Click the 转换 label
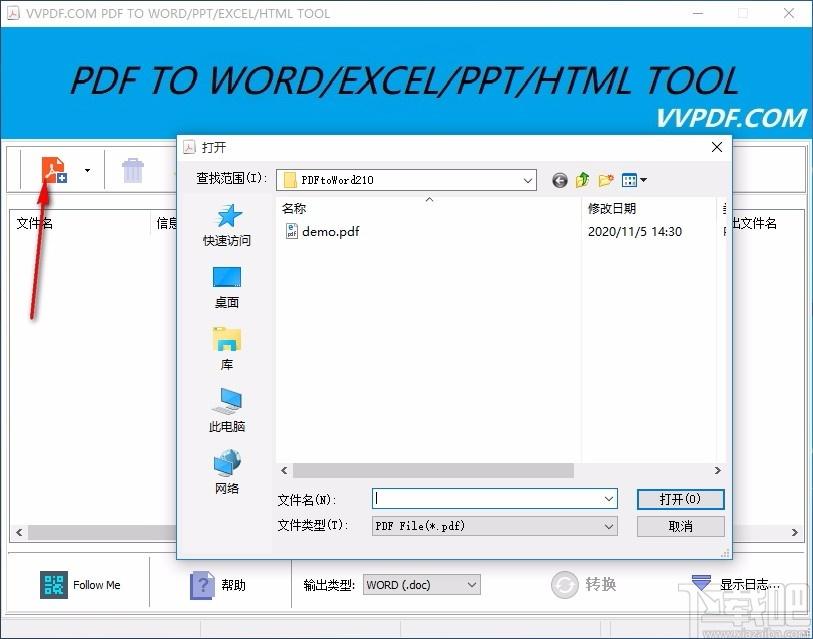The height and width of the screenshot is (639, 813). point(601,585)
